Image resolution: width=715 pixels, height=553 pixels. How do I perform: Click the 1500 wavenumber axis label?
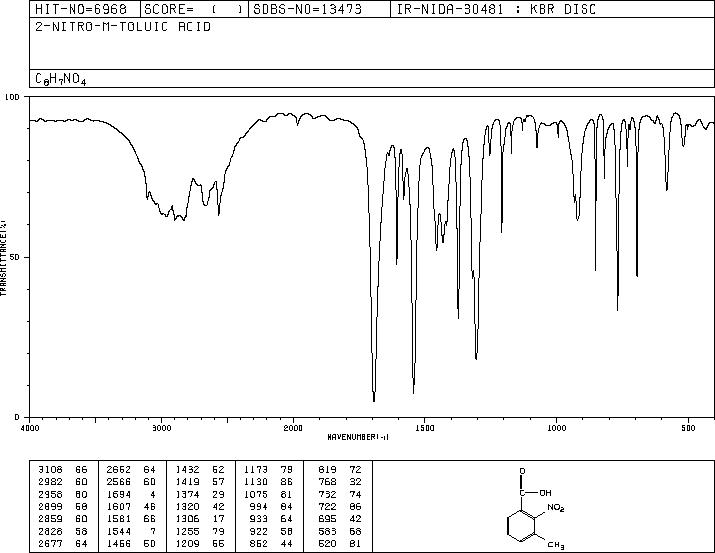425,428
